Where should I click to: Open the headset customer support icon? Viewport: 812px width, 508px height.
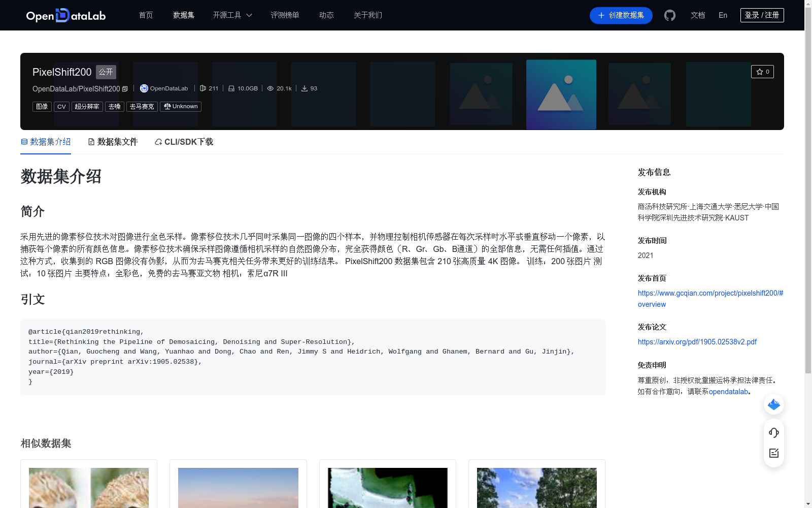tap(774, 433)
